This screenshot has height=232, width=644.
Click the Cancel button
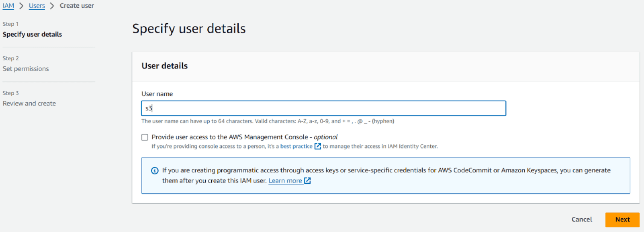pos(581,220)
